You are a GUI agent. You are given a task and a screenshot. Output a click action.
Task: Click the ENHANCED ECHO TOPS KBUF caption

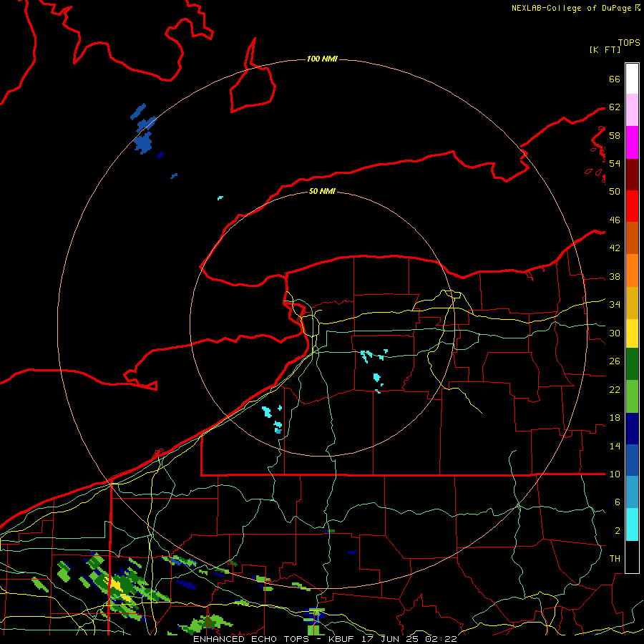click(x=325, y=639)
